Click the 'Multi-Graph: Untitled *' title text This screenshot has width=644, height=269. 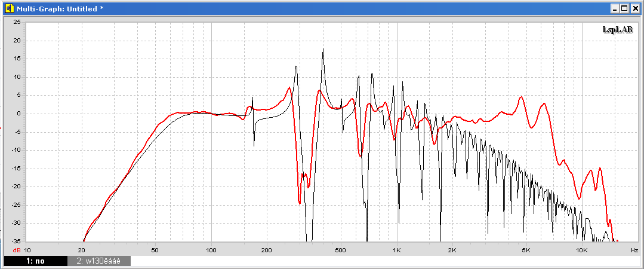(59, 8)
